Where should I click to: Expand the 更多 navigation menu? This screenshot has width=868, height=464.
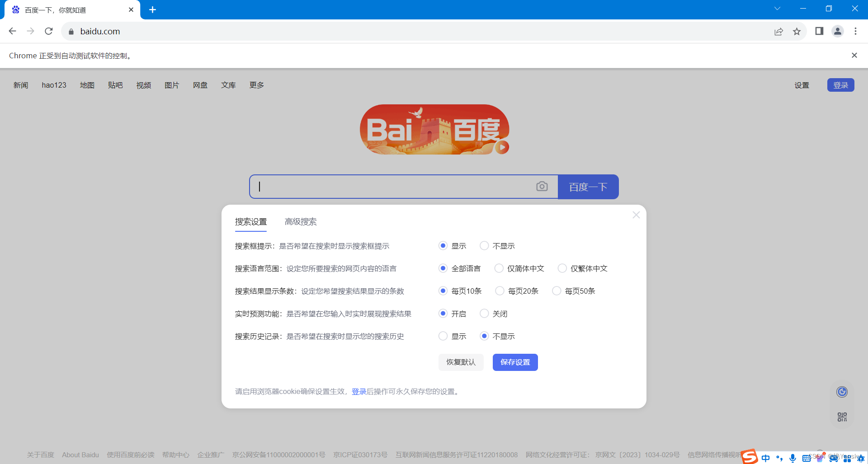coord(257,85)
